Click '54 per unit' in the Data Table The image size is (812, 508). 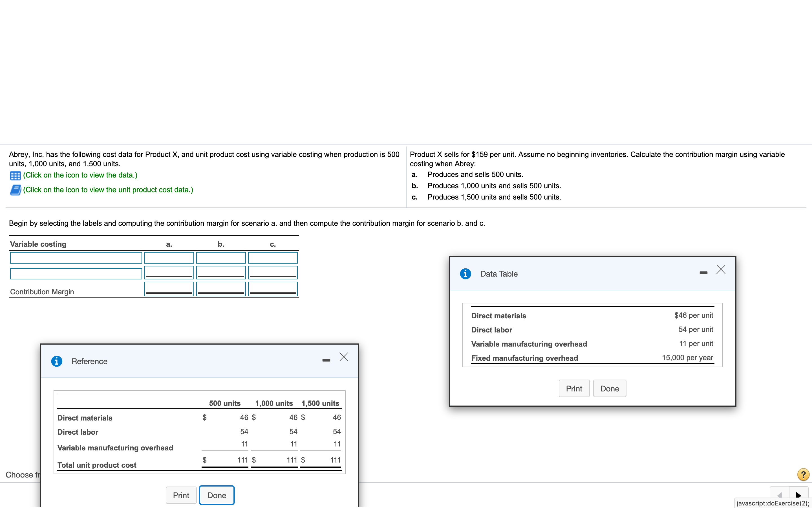tap(696, 330)
